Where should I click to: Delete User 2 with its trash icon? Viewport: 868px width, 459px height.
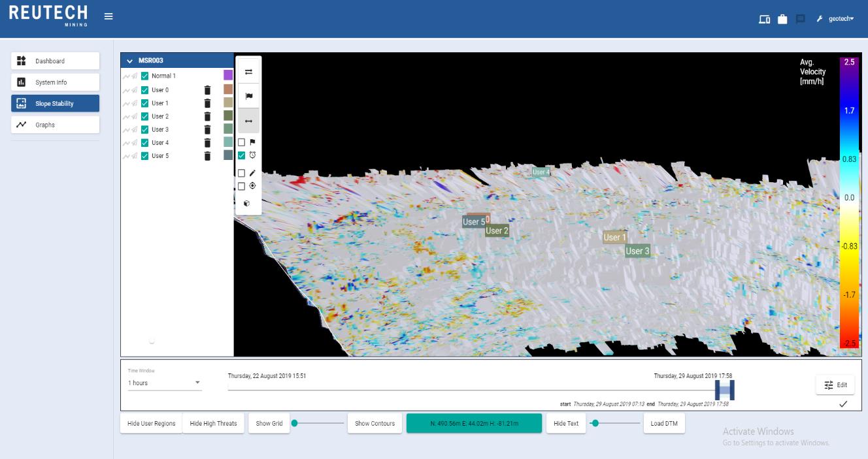(207, 116)
